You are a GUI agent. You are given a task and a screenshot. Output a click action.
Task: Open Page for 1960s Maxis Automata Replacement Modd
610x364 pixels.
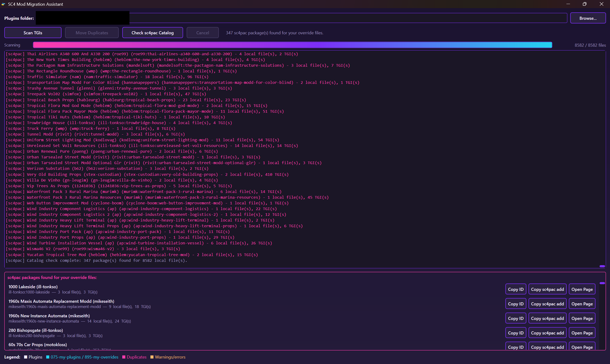tap(582, 304)
